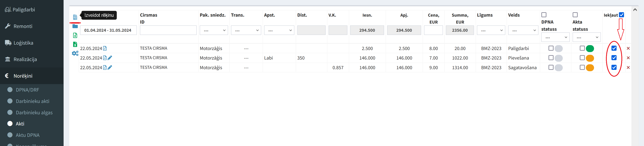Open the Pak. sniedz. filter dropdown
Image resolution: width=644 pixels, height=146 pixels.
pos(214,31)
